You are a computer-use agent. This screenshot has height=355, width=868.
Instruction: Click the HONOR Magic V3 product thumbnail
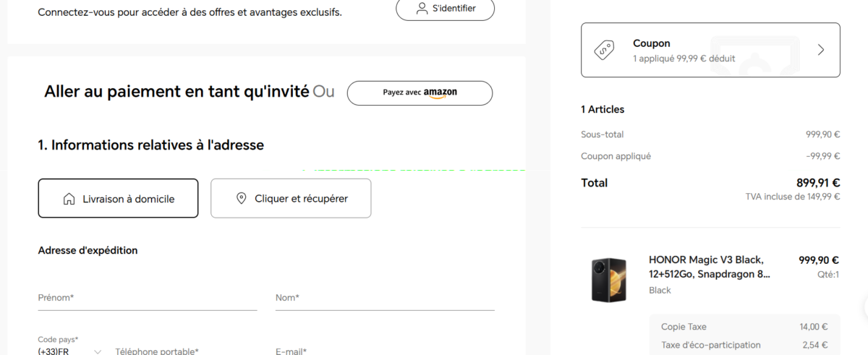click(x=609, y=279)
